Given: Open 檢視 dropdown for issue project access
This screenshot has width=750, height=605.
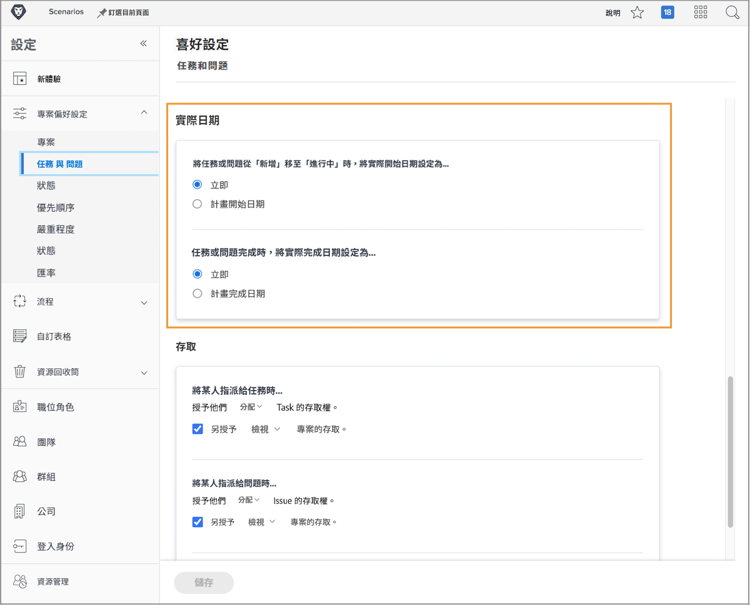Looking at the screenshot, I should pos(262,522).
